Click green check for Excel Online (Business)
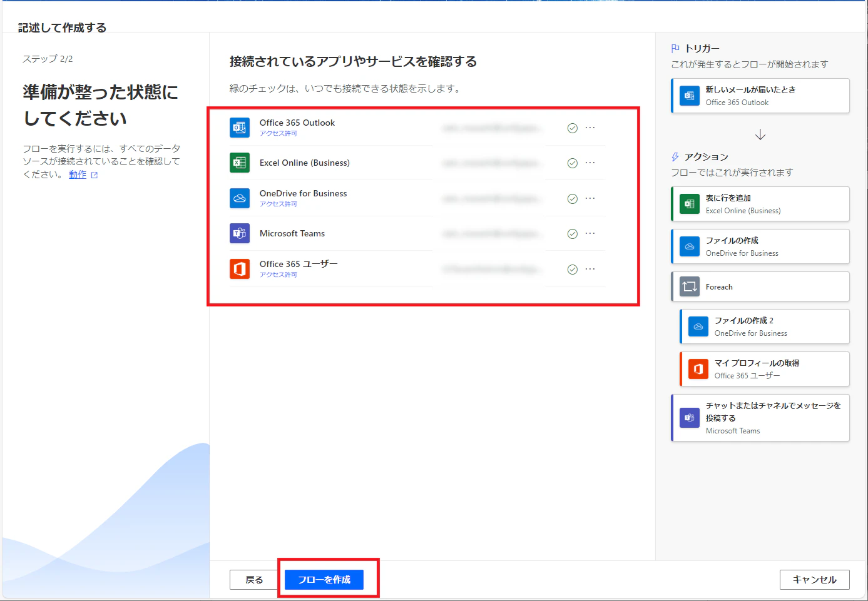Image resolution: width=868 pixels, height=601 pixels. point(572,163)
